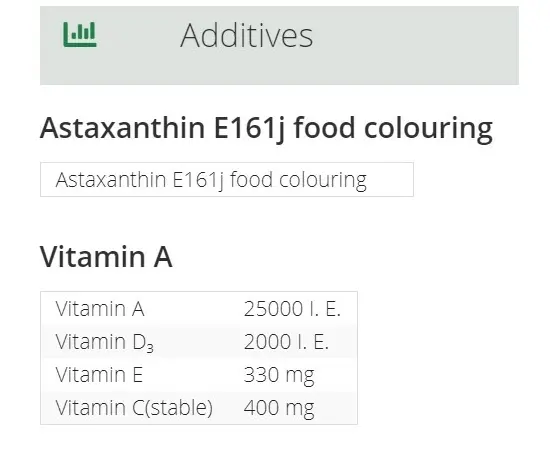
Task: Collapse the Additives section header
Action: pos(279,46)
